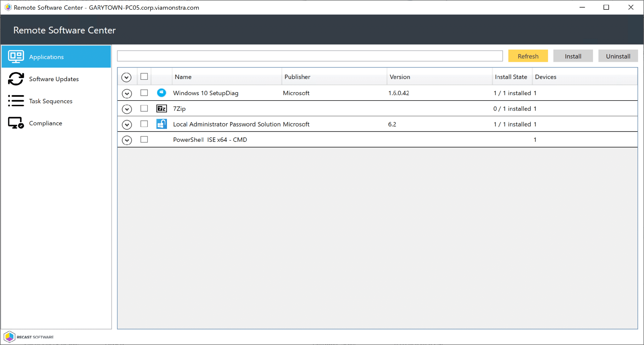644x345 pixels.
Task: Switch to Task Sequences
Action: [56, 101]
